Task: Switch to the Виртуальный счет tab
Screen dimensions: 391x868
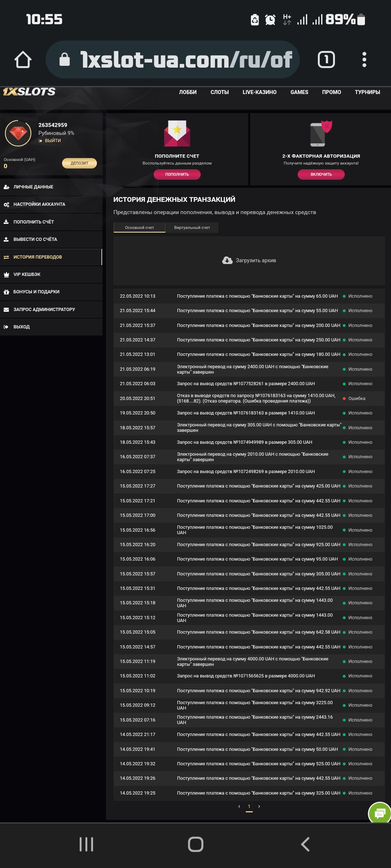Action: (192, 227)
